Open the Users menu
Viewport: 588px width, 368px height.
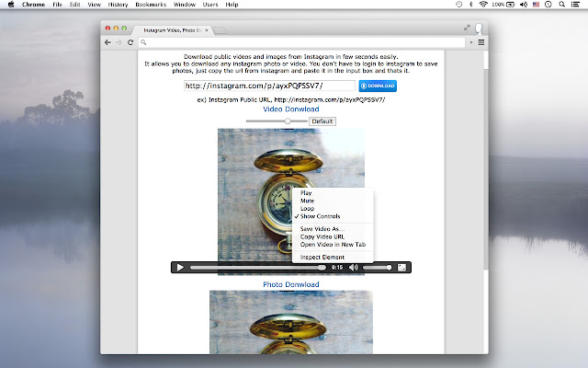(210, 5)
